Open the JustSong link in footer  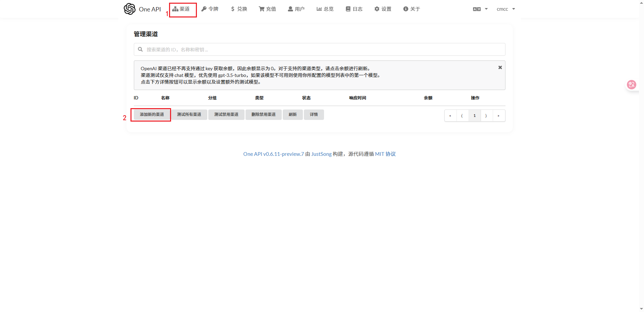(321, 154)
